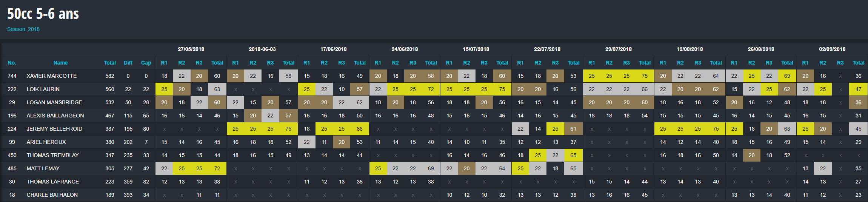
Task: Click Xavier Marcotte's yellow 75 total on 29/07/2018
Action: click(x=645, y=76)
